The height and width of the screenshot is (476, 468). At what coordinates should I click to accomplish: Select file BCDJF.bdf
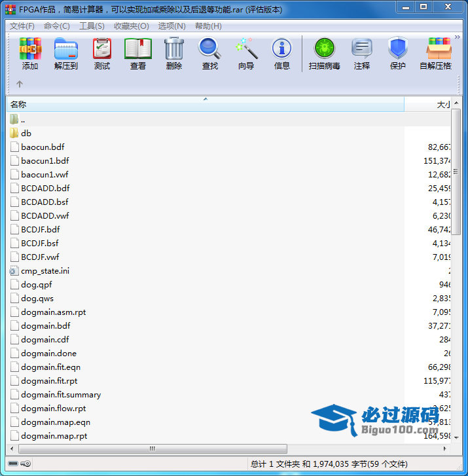(41, 230)
